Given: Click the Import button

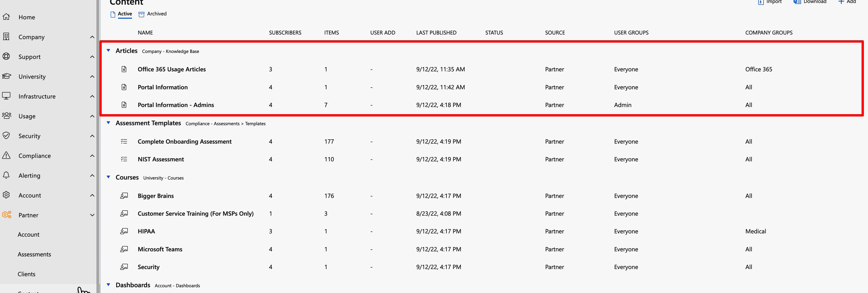Looking at the screenshot, I should click(770, 2).
